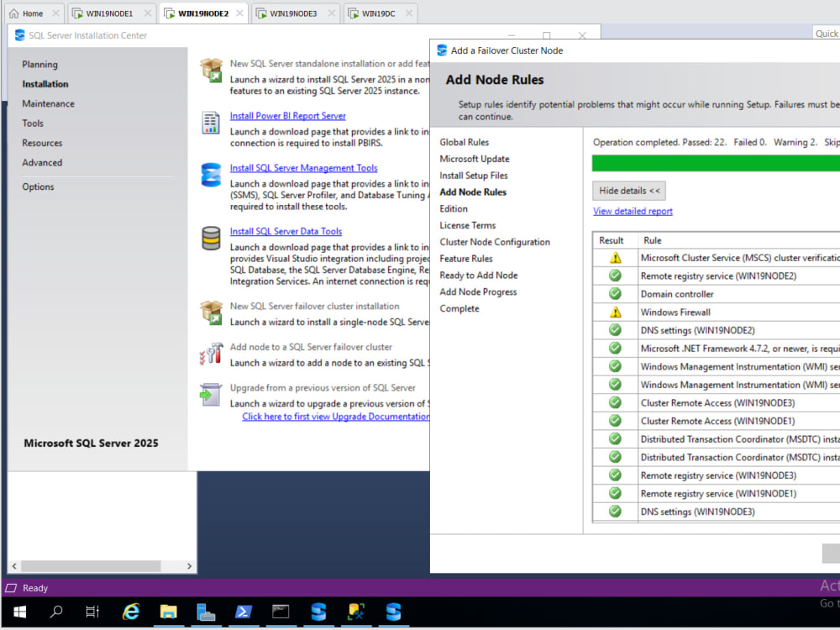The width and height of the screenshot is (840, 630).
Task: Click the New failover cluster installation icon
Action: tap(211, 312)
